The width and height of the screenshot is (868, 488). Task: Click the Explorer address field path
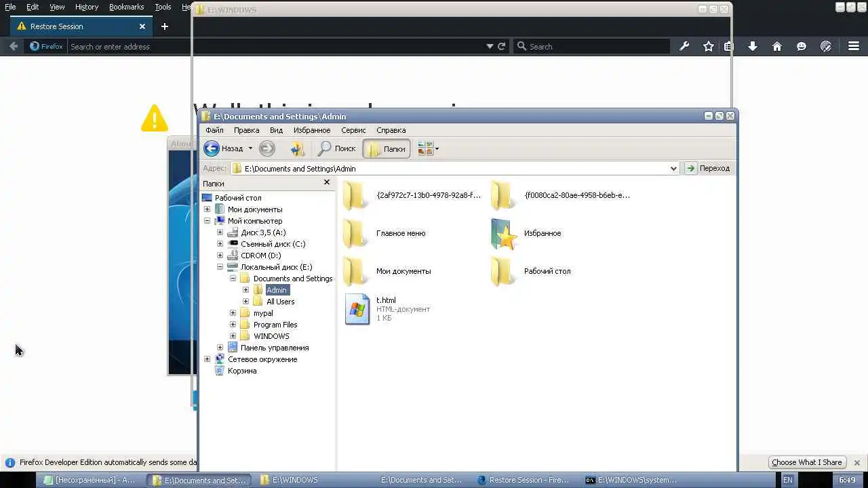point(449,168)
